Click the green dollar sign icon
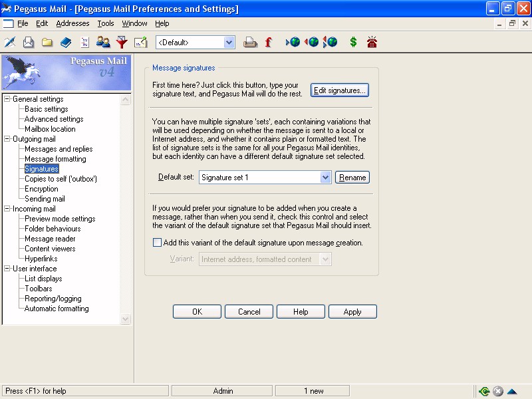The height and width of the screenshot is (399, 532). click(353, 42)
